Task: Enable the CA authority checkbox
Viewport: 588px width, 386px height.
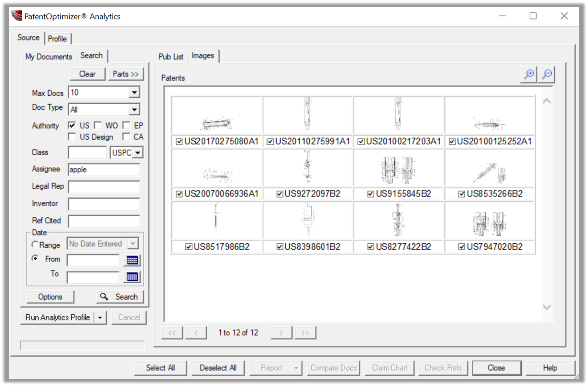Action: 126,137
